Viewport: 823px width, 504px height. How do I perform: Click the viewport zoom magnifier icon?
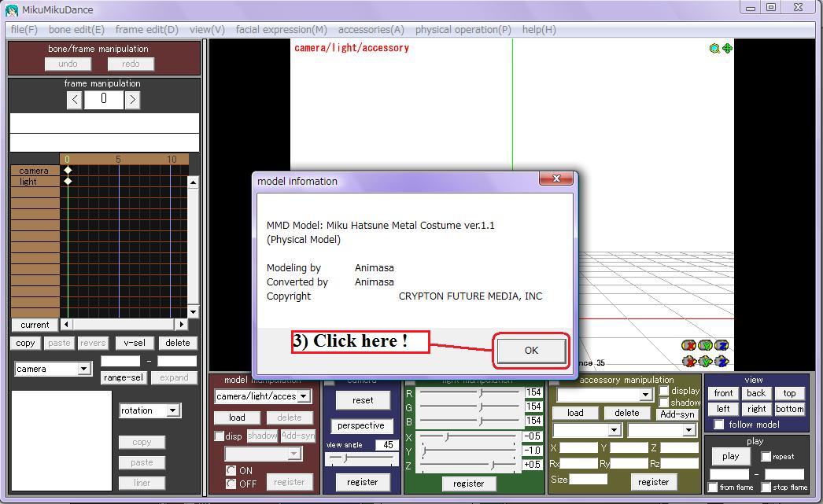[714, 48]
